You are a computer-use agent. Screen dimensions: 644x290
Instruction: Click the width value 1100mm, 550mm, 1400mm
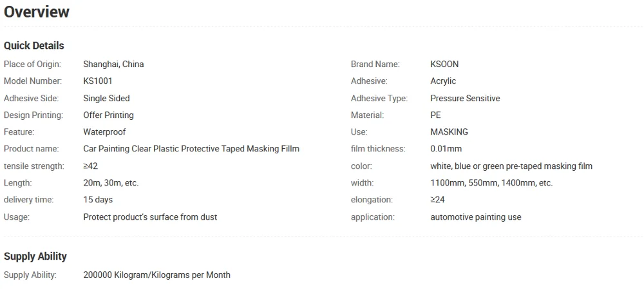click(491, 183)
